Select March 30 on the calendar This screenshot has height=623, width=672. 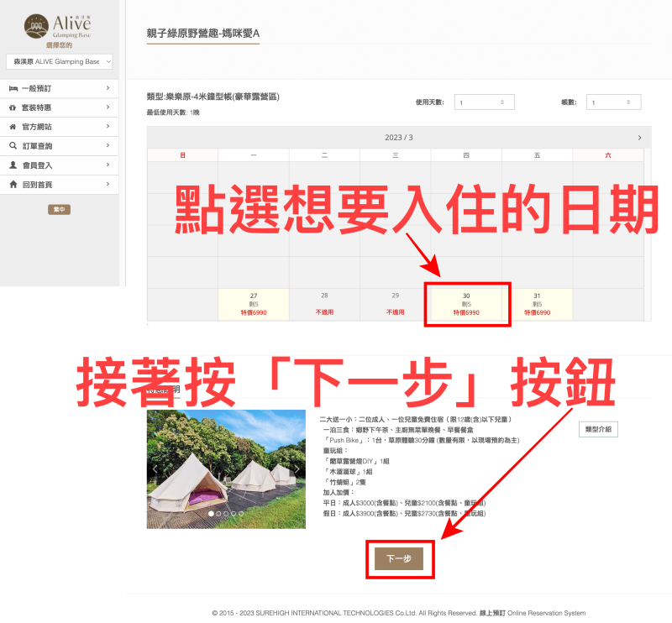pos(466,304)
